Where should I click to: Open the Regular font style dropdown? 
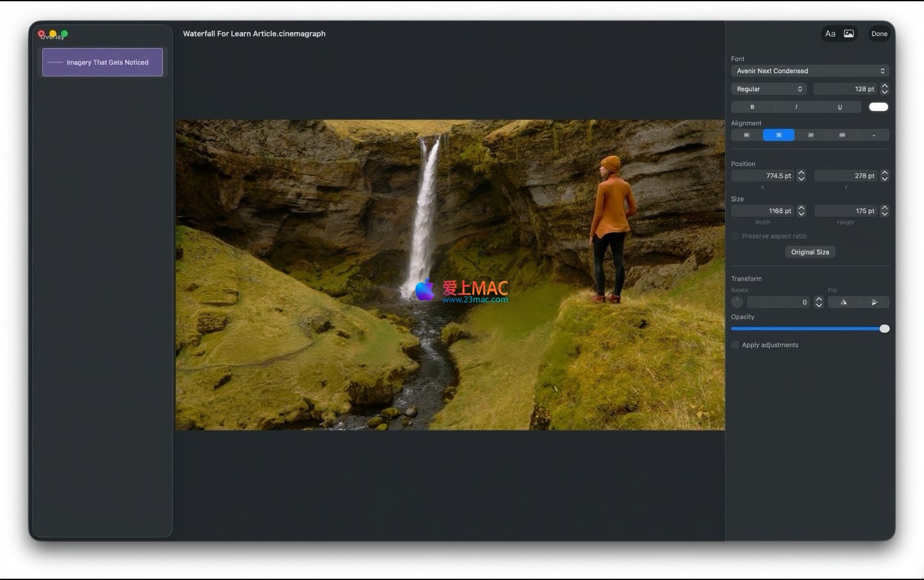(769, 89)
